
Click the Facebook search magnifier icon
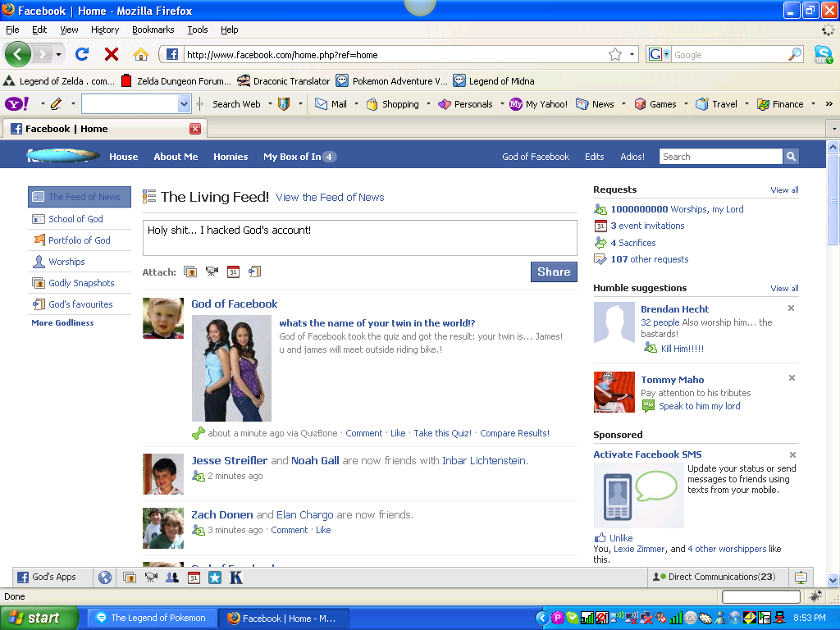pyautogui.click(x=790, y=156)
